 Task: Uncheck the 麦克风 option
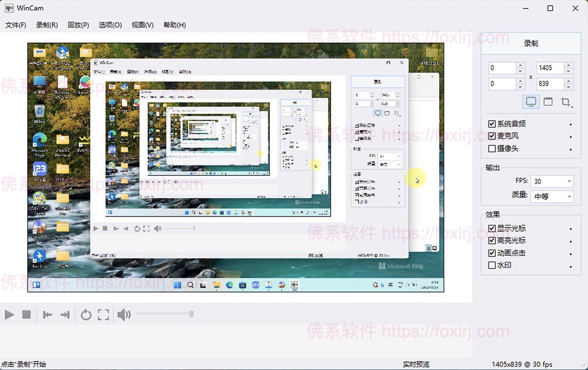click(x=492, y=136)
